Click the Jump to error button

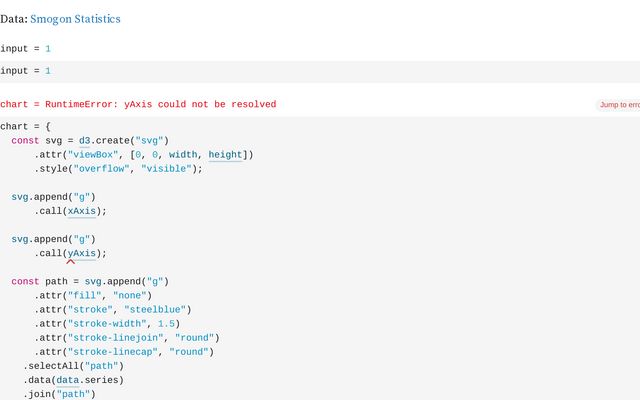(x=618, y=104)
